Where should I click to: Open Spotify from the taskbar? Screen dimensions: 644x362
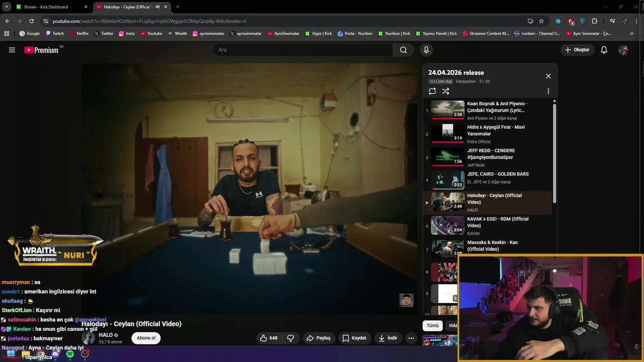[70, 354]
